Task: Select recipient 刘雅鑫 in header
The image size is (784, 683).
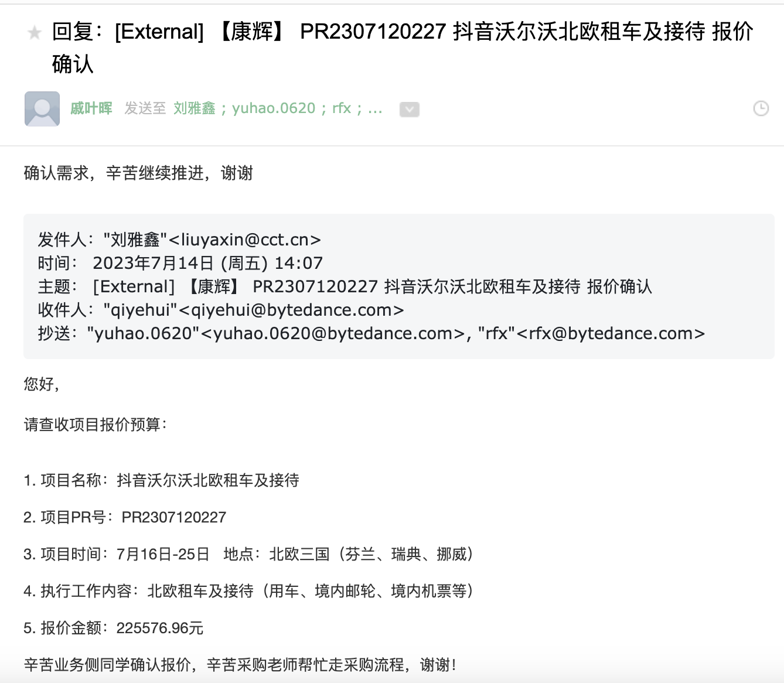Action: [194, 108]
